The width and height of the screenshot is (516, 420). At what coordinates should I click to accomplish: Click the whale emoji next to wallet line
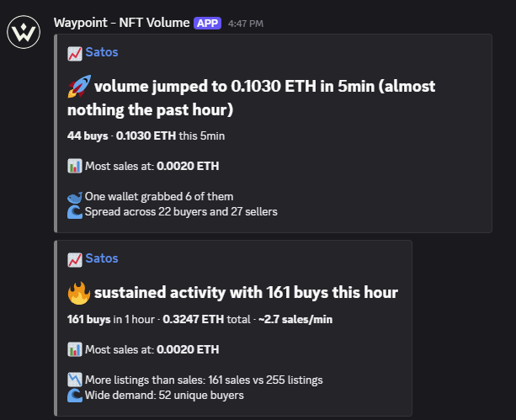tap(75, 197)
